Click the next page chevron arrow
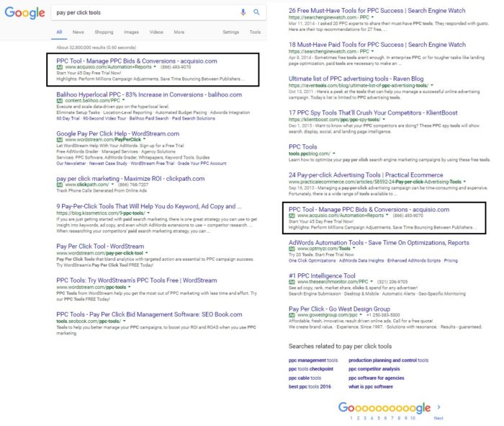504x426 pixels. point(438,407)
